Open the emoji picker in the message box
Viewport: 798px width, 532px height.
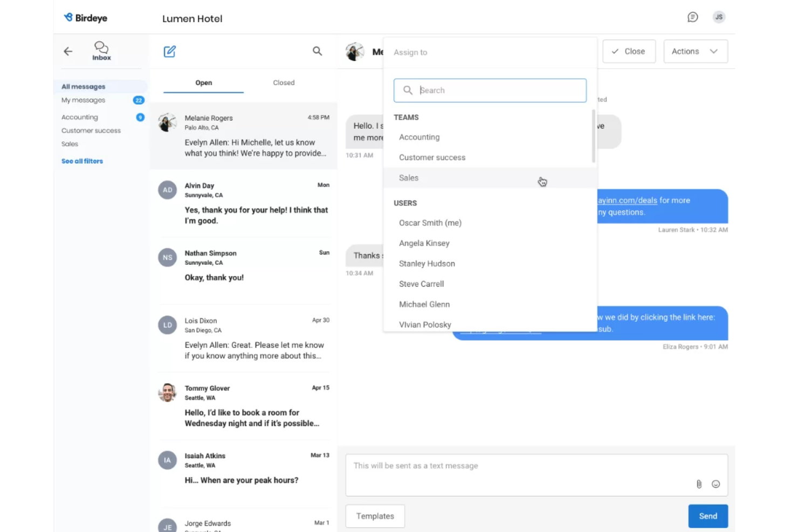pyautogui.click(x=716, y=484)
